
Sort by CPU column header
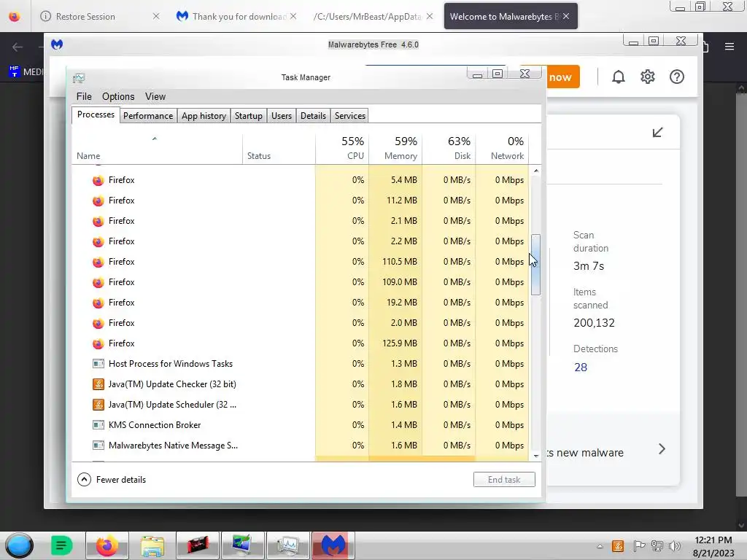coord(342,149)
